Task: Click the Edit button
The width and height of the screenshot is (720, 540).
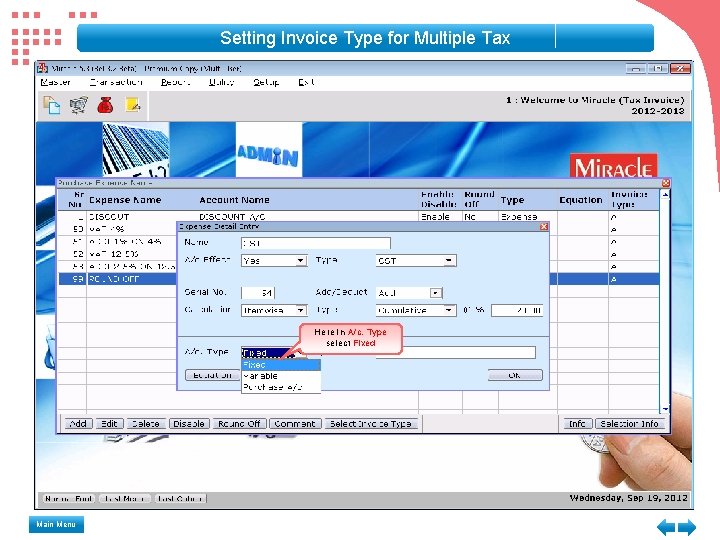Action: click(109, 424)
